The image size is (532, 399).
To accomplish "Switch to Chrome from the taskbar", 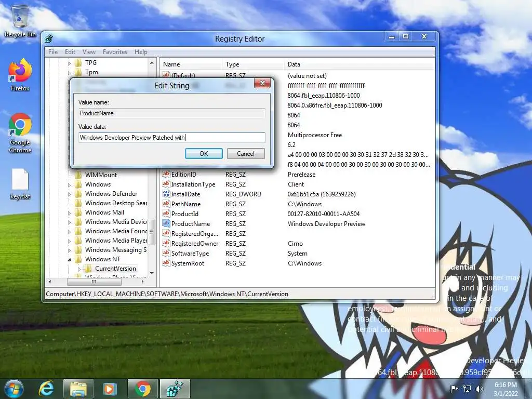I will tap(142, 389).
